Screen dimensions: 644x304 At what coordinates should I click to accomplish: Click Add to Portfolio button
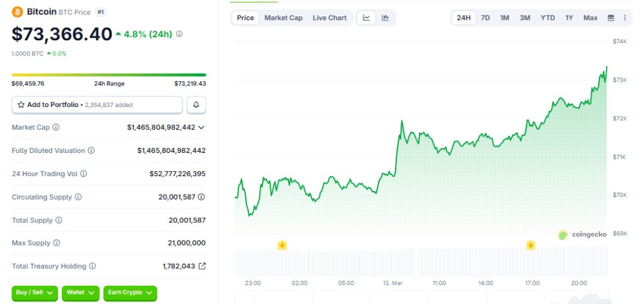click(x=97, y=104)
